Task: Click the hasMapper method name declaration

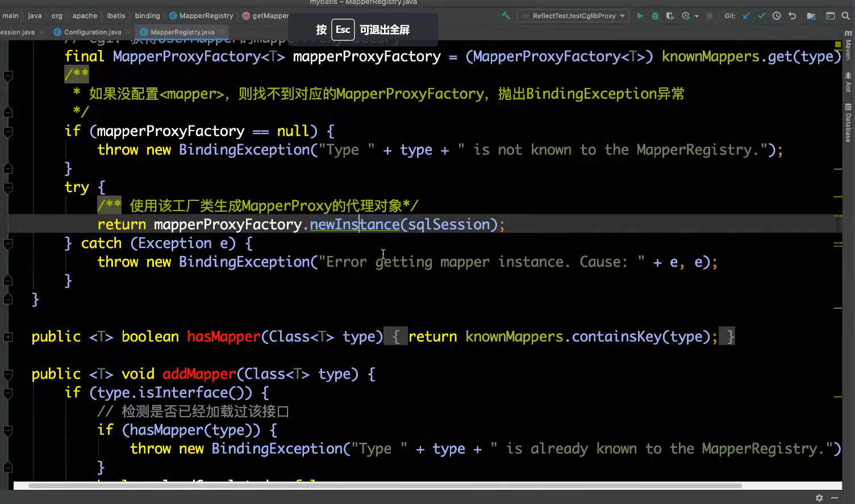Action: pyautogui.click(x=223, y=337)
